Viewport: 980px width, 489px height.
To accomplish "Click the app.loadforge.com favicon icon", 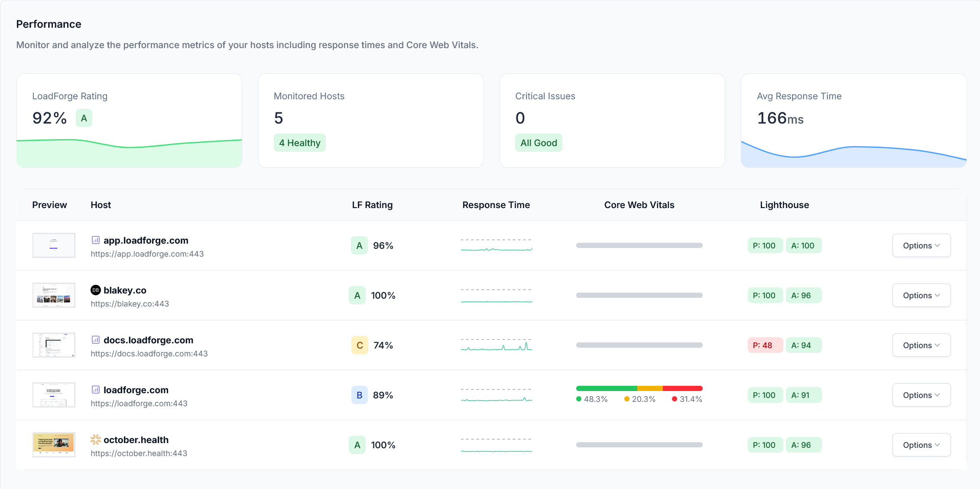I will pos(96,240).
